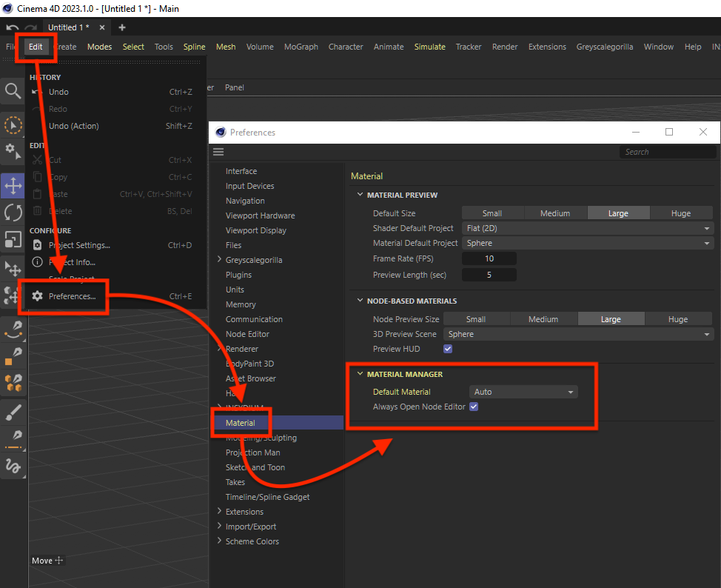Viewport: 721px width, 588px height.
Task: Click the Project Settings icon in Edit menu
Action: [37, 245]
